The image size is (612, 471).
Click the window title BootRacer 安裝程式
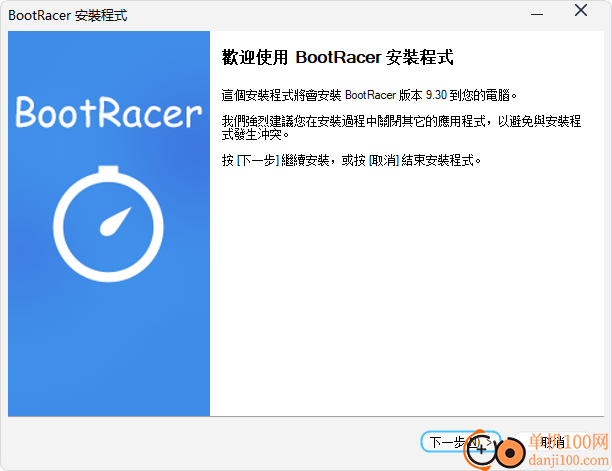coord(68,16)
